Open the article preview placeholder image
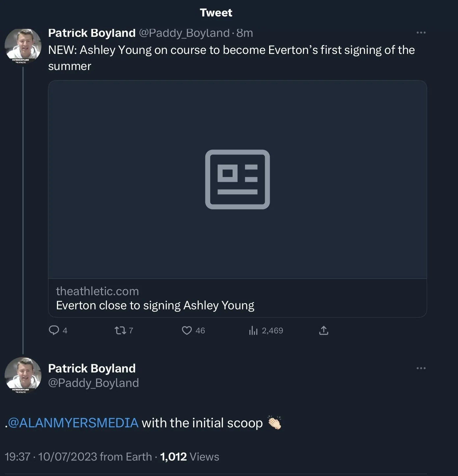The height and width of the screenshot is (476, 458). tap(237, 179)
